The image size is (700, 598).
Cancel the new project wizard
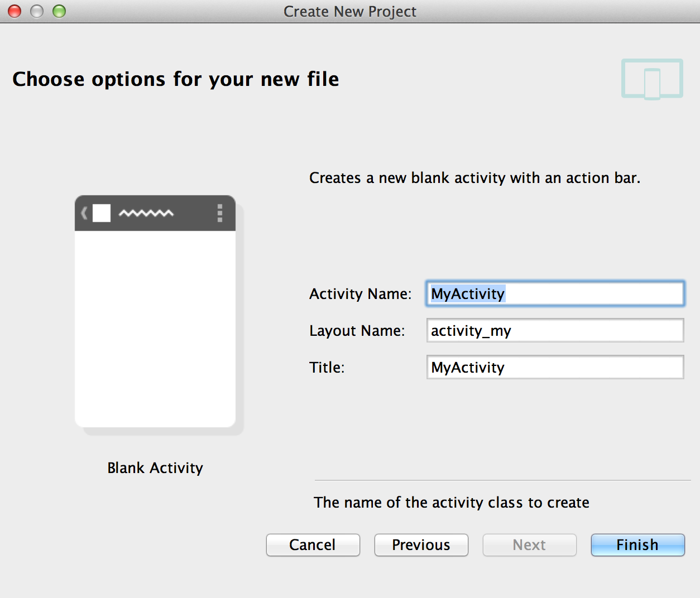[313, 545]
